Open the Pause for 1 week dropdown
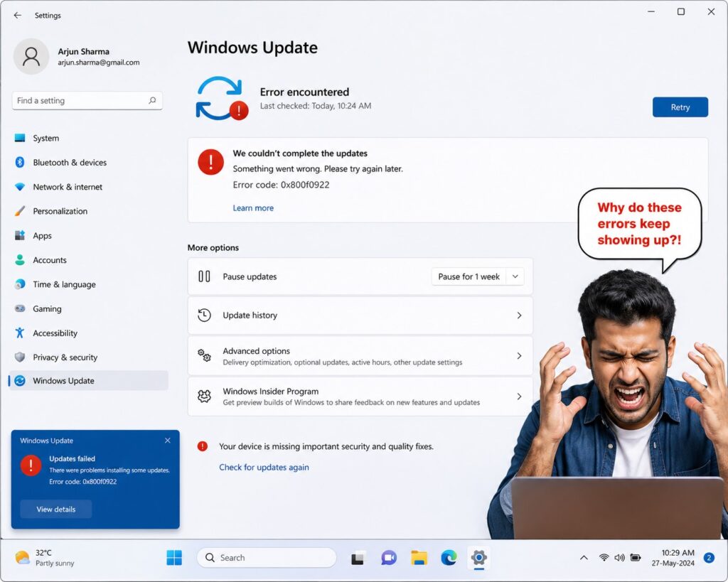The height and width of the screenshot is (582, 728). click(477, 276)
